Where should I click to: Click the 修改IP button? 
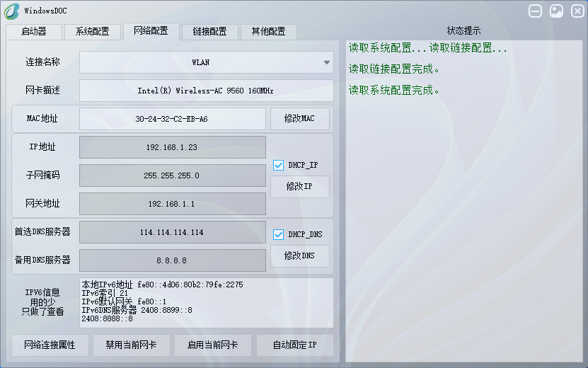(x=299, y=187)
